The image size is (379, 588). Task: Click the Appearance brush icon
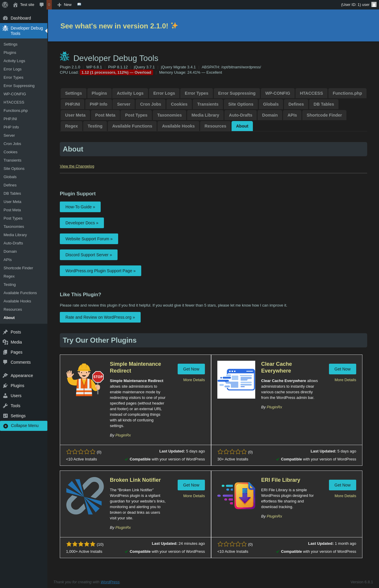click(5, 376)
